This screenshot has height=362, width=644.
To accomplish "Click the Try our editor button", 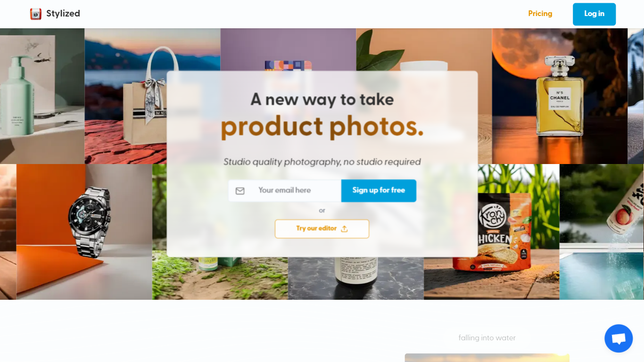I will [x=322, y=229].
